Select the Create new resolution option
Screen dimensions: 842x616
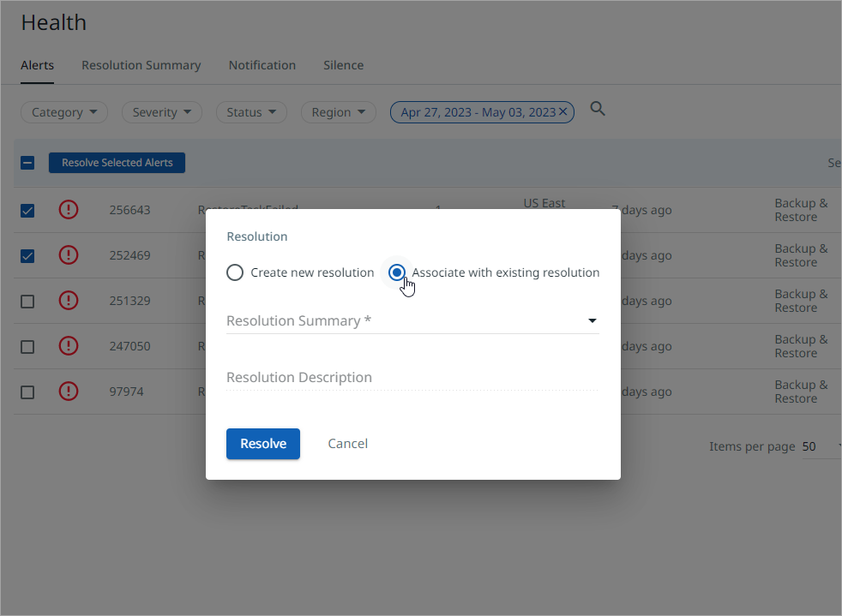pos(235,272)
